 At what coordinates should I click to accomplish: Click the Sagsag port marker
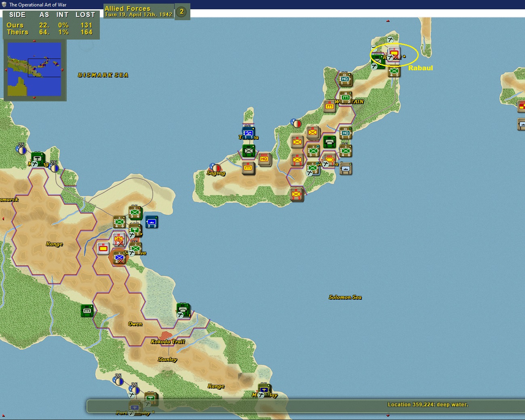click(x=215, y=168)
